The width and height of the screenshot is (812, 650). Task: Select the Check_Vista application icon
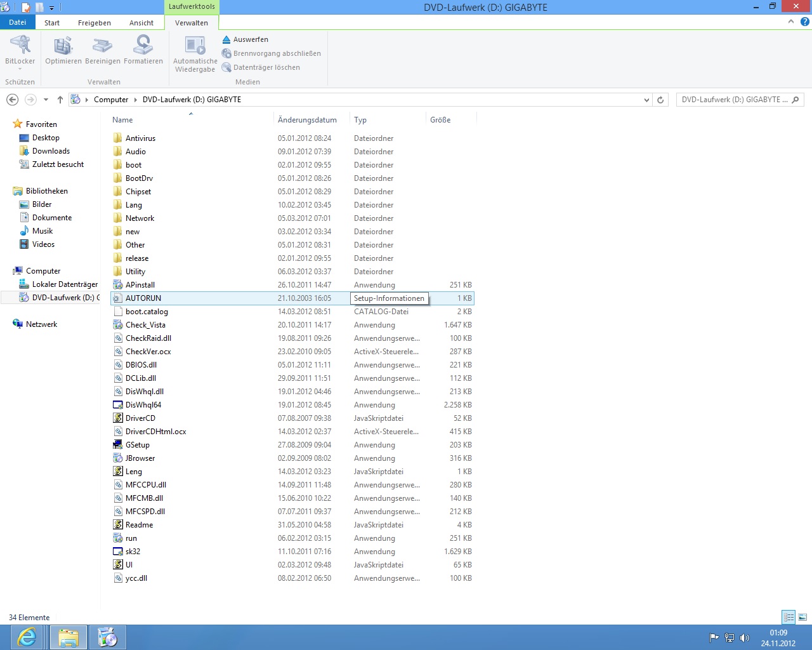118,324
